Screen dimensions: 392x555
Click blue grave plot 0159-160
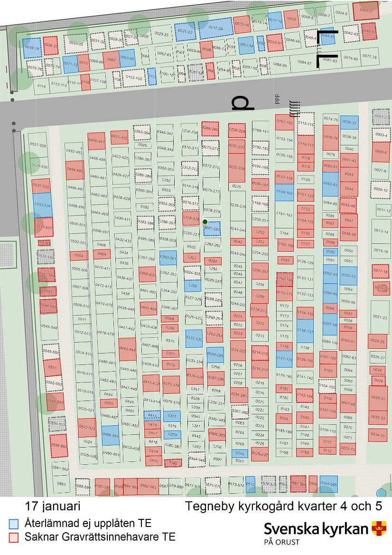(x=284, y=193)
